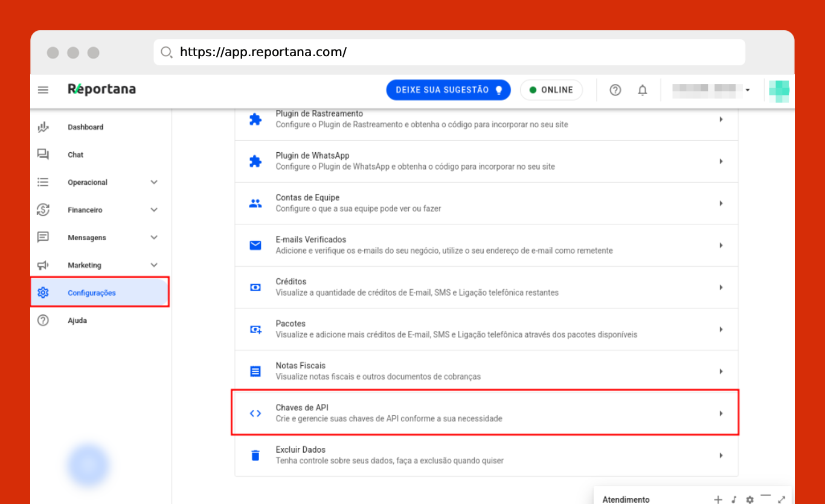Open the notifications bell icon
This screenshot has height=504, width=825.
click(643, 90)
